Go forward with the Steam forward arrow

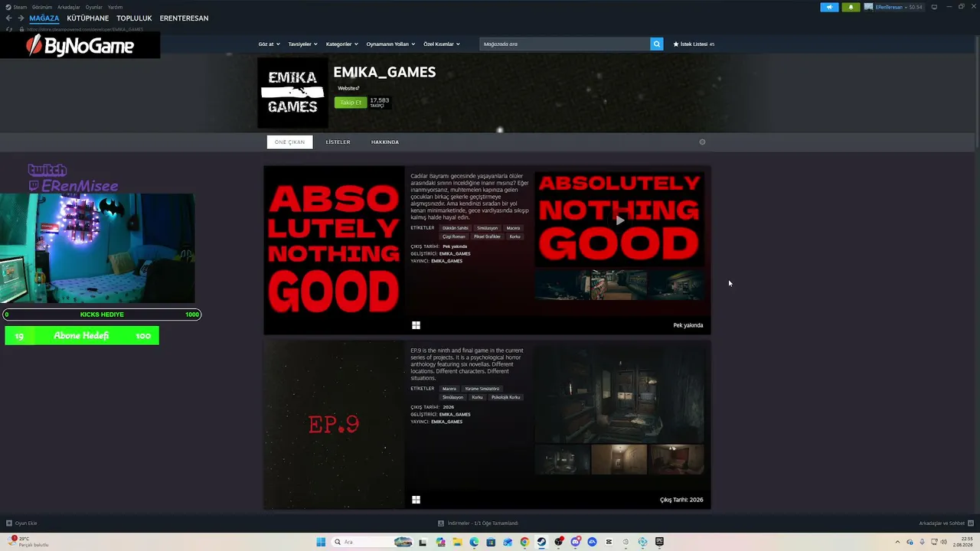tap(21, 18)
